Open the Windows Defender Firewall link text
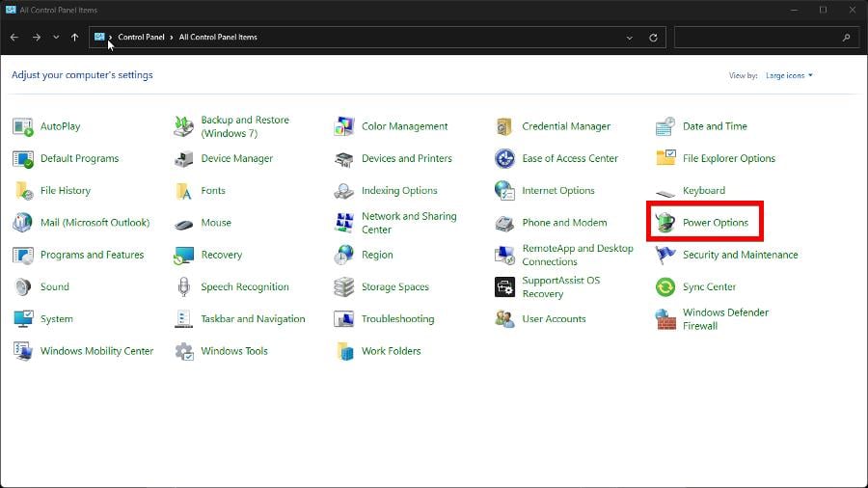The width and height of the screenshot is (868, 488). pos(725,319)
